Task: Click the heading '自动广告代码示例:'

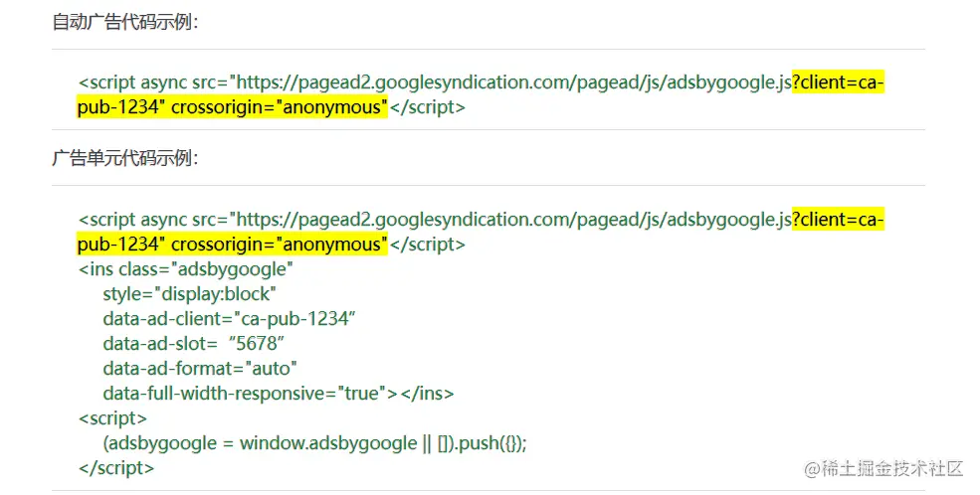Action: [125, 23]
